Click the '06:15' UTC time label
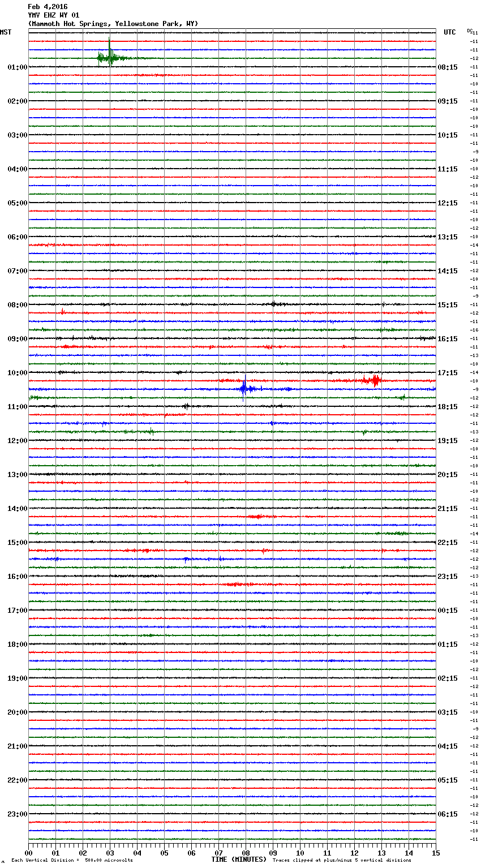The height and width of the screenshot is (868, 481). click(x=448, y=814)
